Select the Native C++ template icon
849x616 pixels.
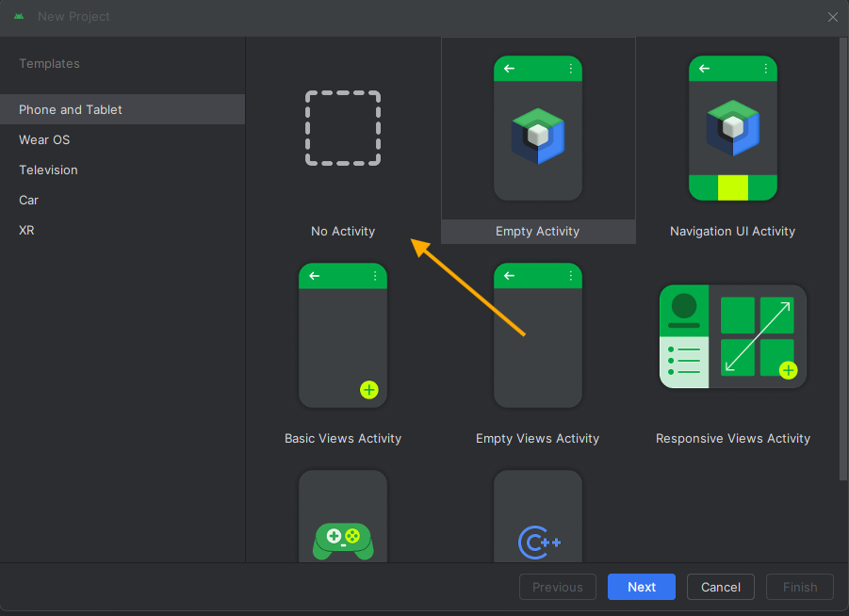click(538, 540)
